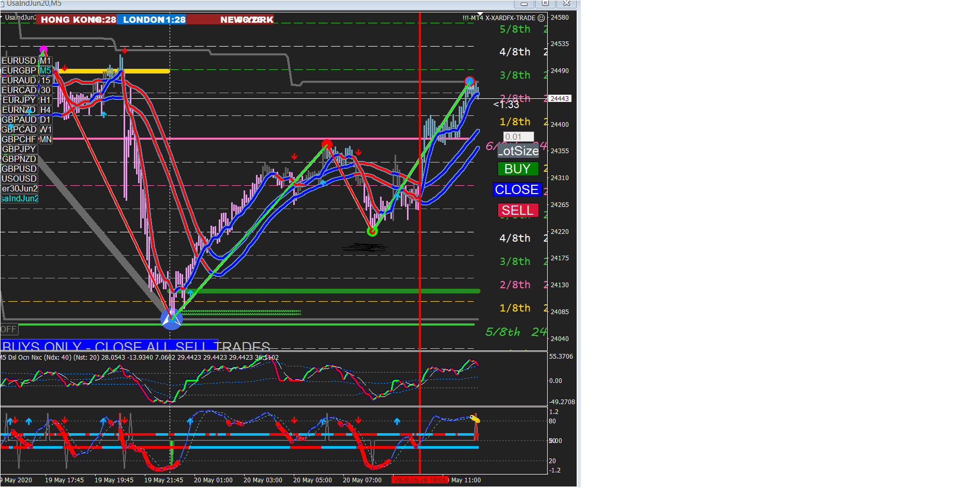
Task: Click the 55.3706 oscillator scale value
Action: (x=561, y=356)
